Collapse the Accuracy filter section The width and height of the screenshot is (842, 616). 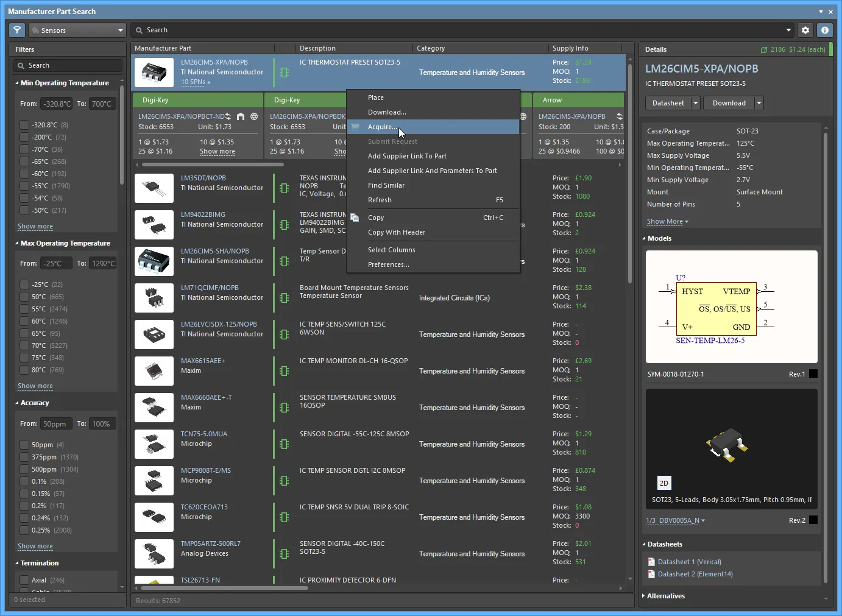(17, 403)
